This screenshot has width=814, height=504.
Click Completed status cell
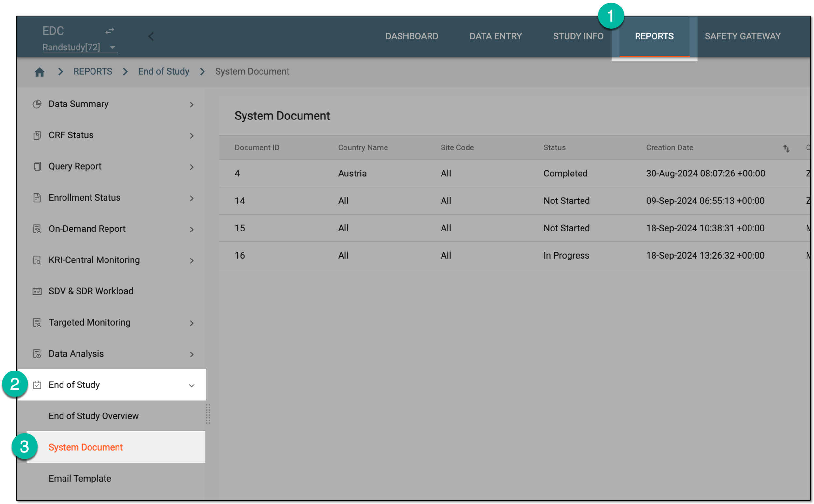coord(565,174)
